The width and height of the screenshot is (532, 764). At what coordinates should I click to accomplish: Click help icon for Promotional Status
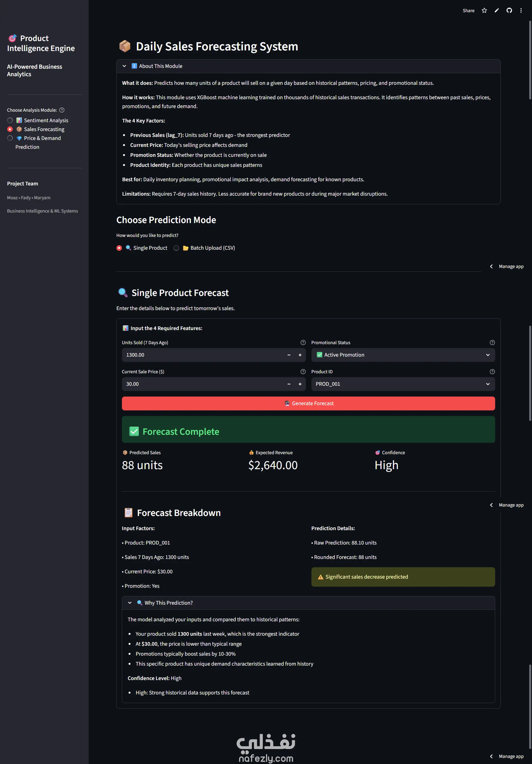(492, 343)
